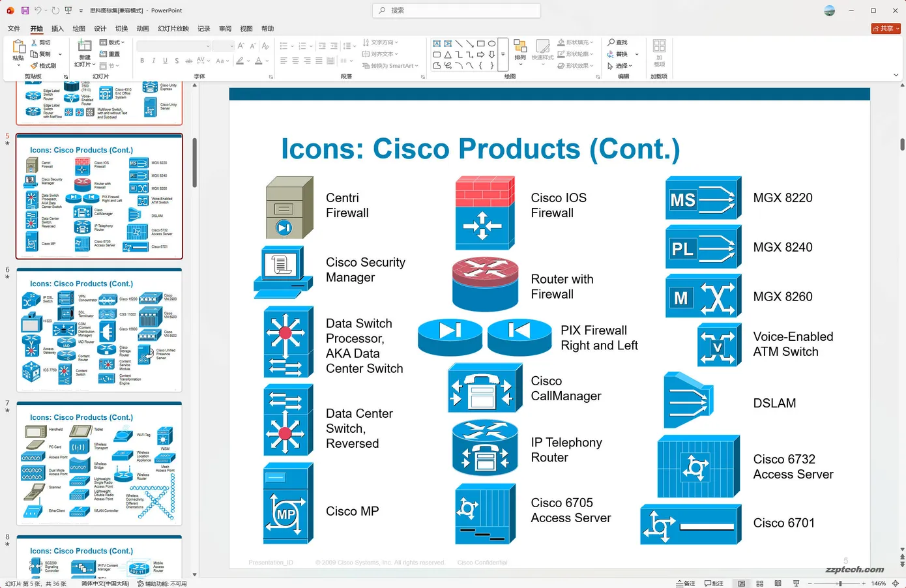The width and height of the screenshot is (906, 588).
Task: Align paragraph text to the left
Action: pos(284,61)
